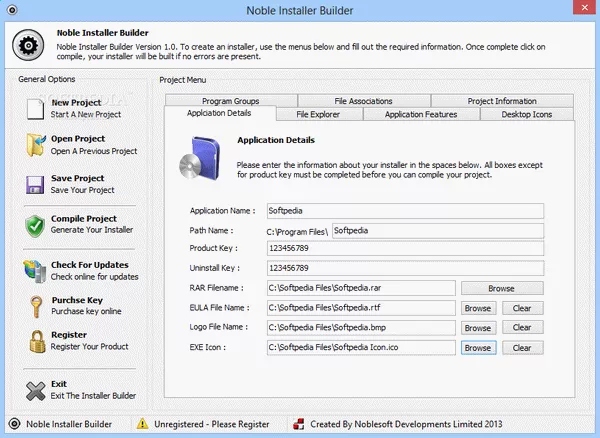Click the Check For Updates globe icon
Image resolution: width=600 pixels, height=438 pixels.
35,271
